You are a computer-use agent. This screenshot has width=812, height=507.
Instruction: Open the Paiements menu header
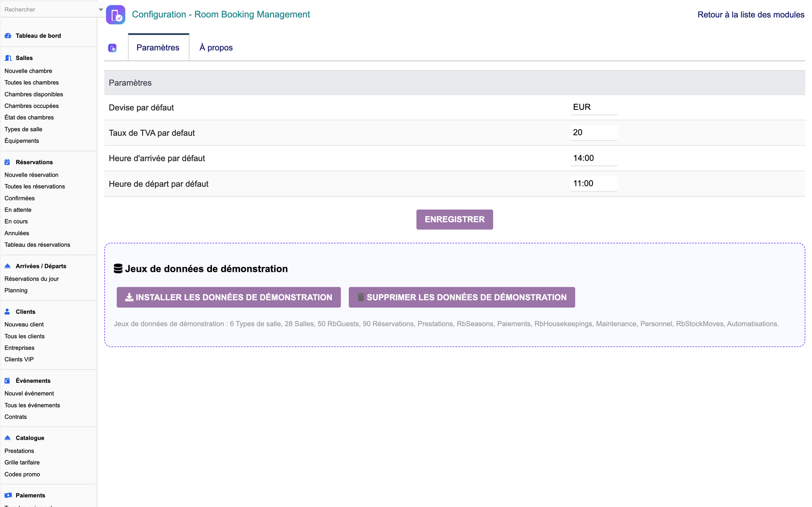(30, 495)
